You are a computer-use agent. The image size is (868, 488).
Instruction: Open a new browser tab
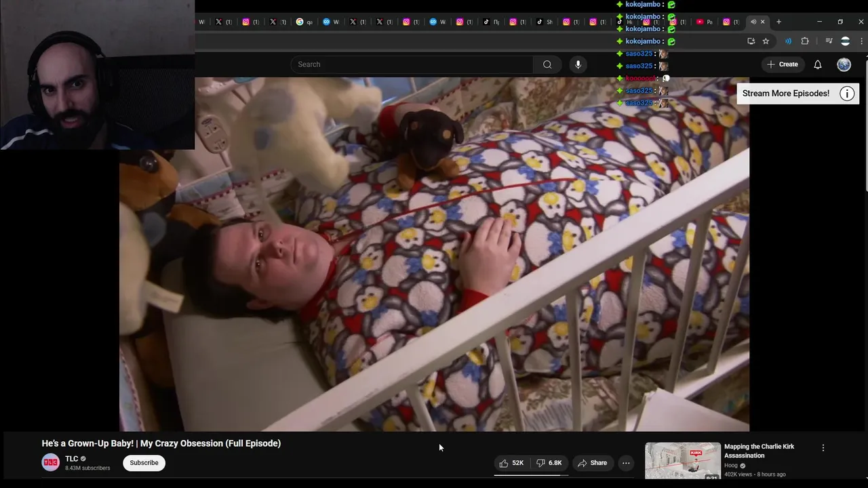(778, 22)
